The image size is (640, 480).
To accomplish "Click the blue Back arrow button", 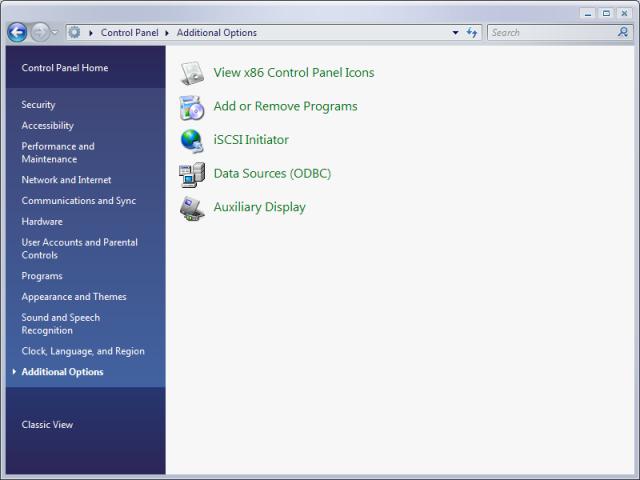I will click(x=17, y=32).
